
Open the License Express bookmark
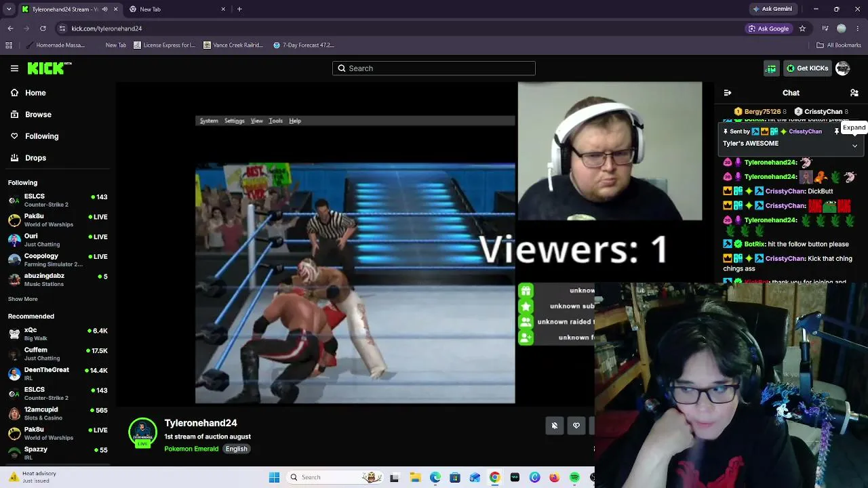[x=165, y=45]
